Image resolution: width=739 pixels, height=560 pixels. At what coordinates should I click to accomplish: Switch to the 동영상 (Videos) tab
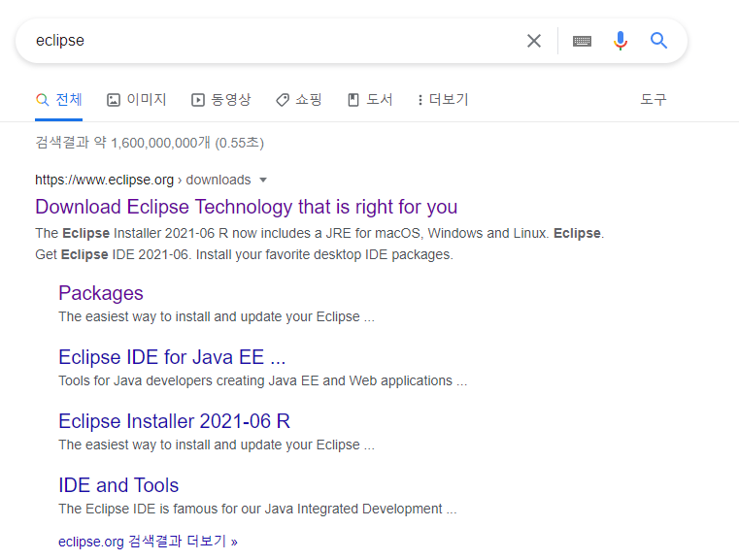coord(221,100)
